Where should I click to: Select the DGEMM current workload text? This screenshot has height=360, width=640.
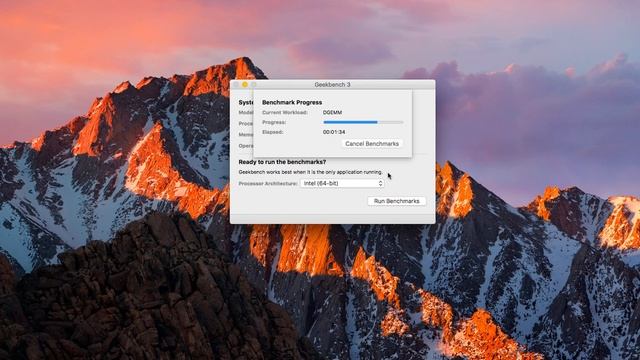pos(332,112)
